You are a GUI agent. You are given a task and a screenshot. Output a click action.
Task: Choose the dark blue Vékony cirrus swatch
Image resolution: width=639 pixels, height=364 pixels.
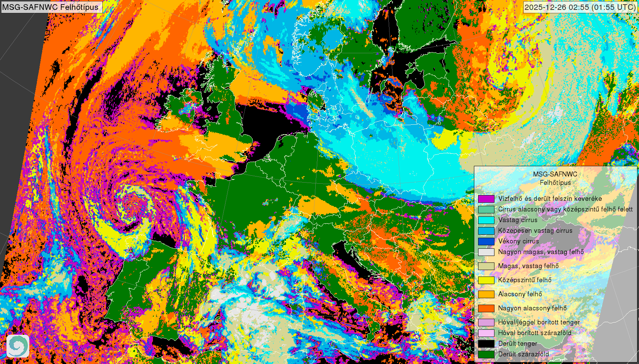tap(486, 241)
